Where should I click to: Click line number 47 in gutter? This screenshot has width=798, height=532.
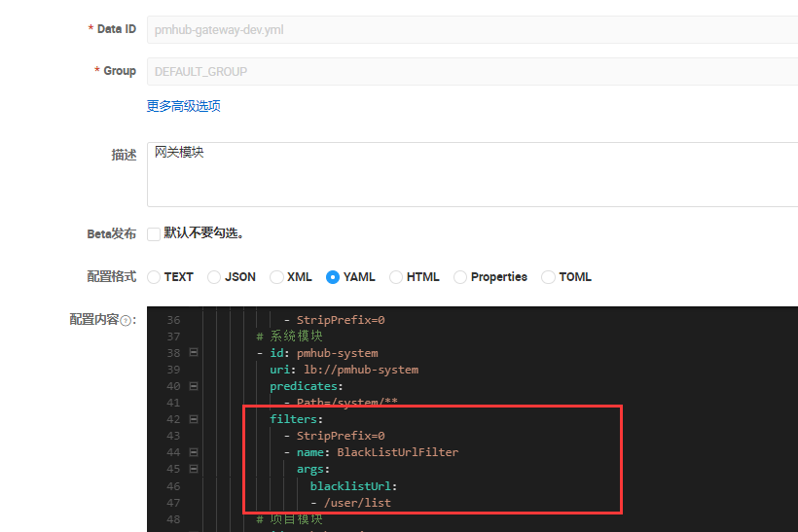pyautogui.click(x=173, y=503)
